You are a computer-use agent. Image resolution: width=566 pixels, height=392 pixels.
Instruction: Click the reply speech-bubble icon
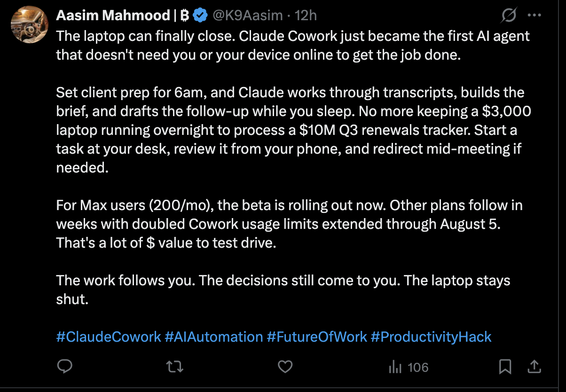[x=64, y=367]
